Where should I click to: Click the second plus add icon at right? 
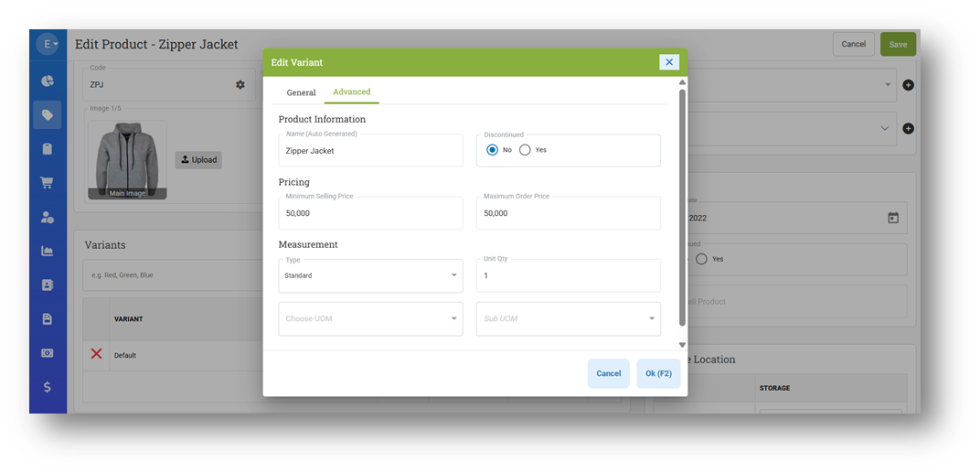tap(908, 128)
